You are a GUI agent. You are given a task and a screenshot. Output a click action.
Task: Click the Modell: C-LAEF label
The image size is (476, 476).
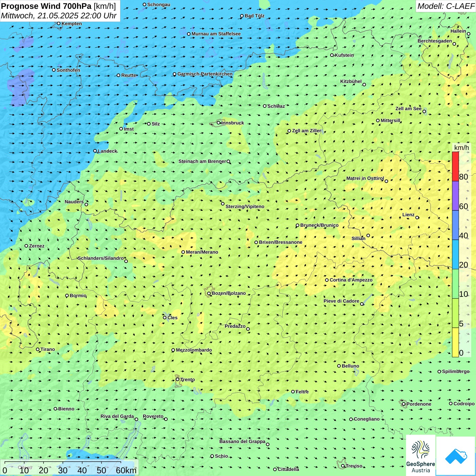click(x=445, y=6)
